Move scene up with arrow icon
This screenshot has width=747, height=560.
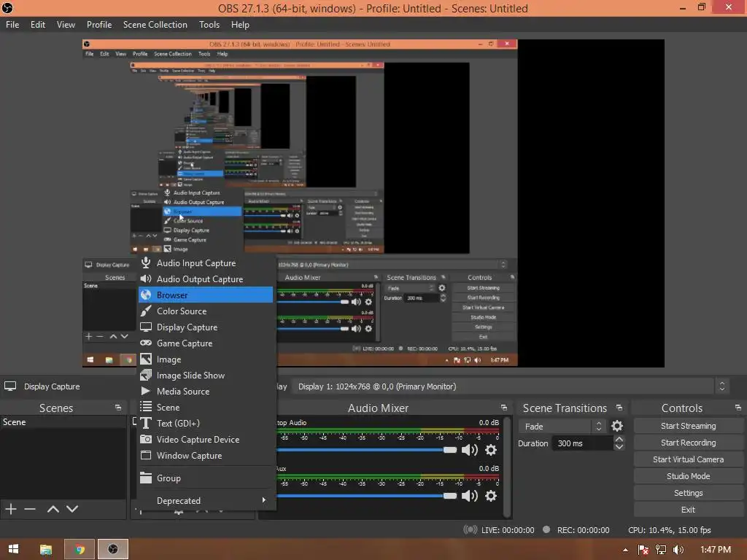[53, 509]
